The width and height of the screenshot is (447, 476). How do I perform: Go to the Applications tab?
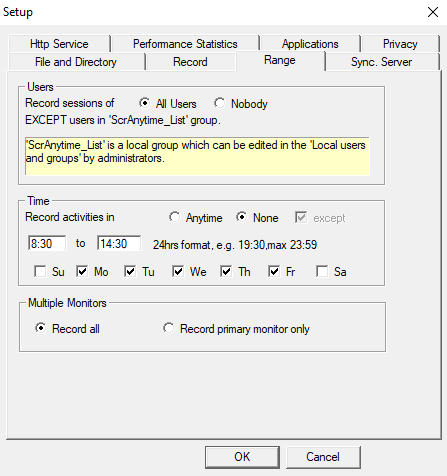tap(310, 44)
